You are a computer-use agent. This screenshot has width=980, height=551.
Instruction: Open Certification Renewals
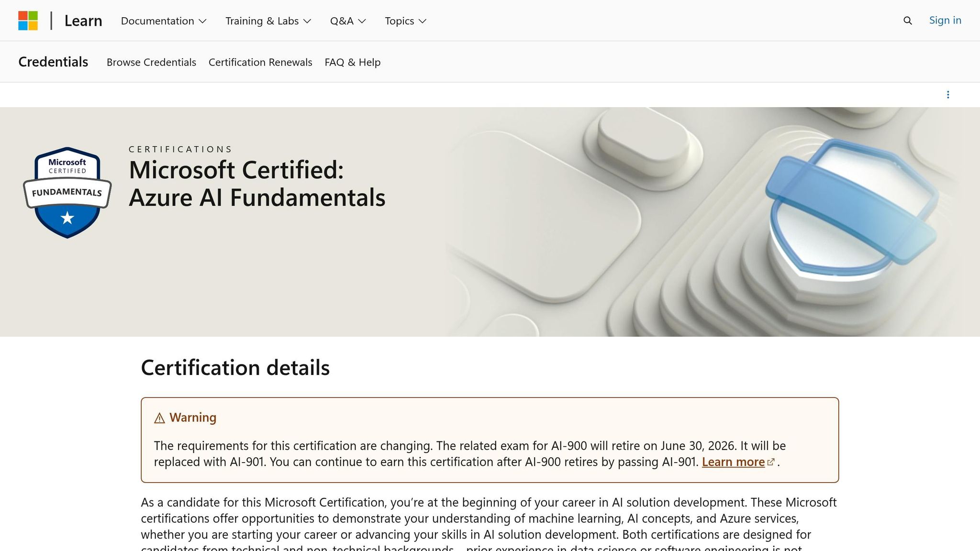[260, 62]
